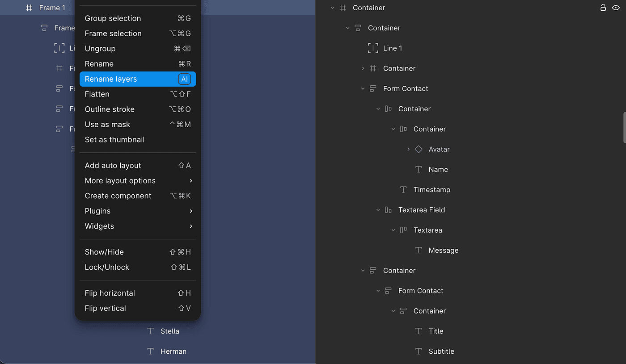This screenshot has height=364, width=626.
Task: Select Flatten in the context menu
Action: [x=138, y=94]
